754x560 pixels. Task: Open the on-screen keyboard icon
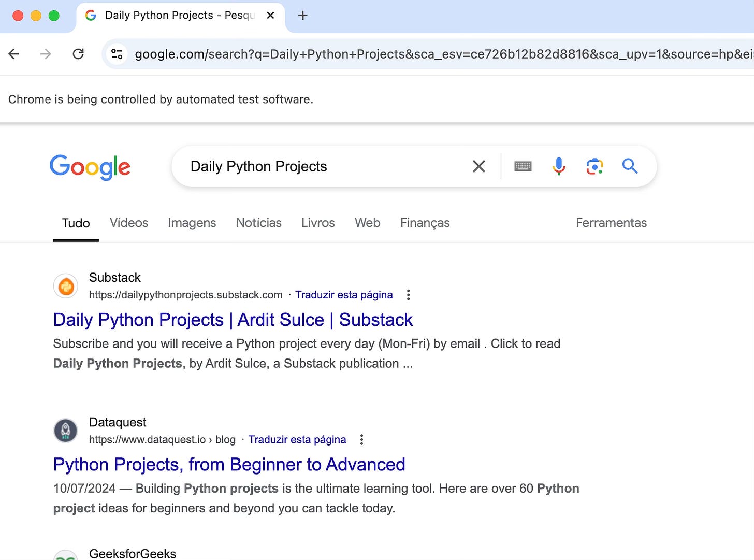523,166
